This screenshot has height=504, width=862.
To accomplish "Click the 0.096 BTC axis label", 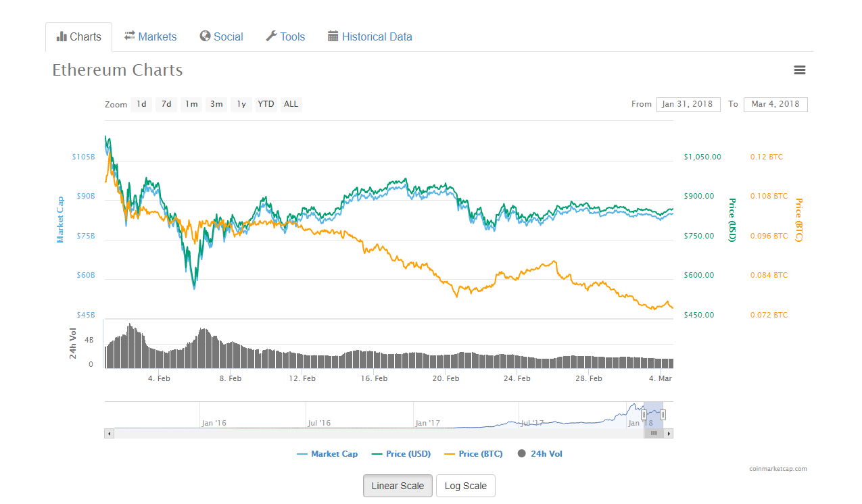I will pos(769,236).
